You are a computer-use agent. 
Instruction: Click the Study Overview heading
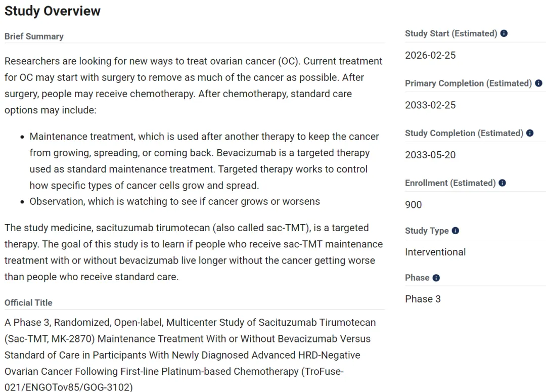53,11
